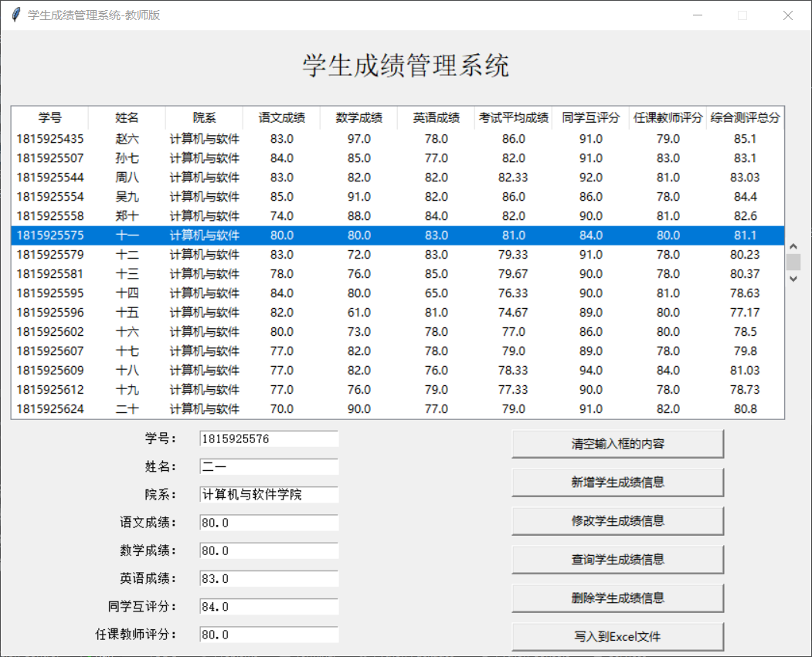The width and height of the screenshot is (812, 657).
Task: Sort by the 学号 column header
Action: tap(49, 118)
